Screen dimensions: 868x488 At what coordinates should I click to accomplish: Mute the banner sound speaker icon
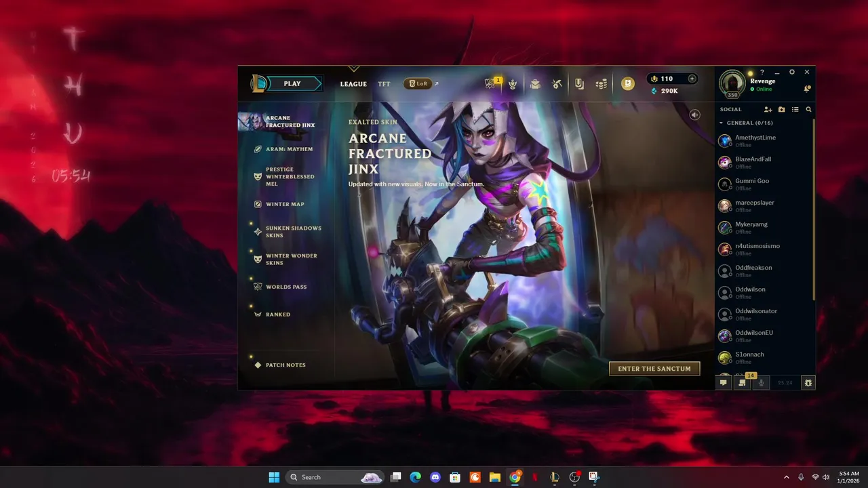(x=694, y=115)
